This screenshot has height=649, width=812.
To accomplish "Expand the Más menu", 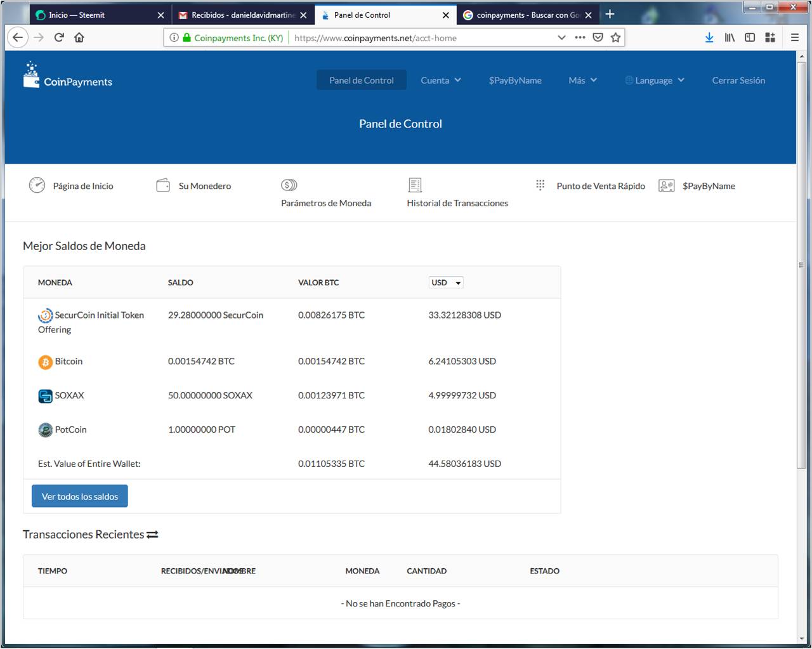I will pos(583,81).
